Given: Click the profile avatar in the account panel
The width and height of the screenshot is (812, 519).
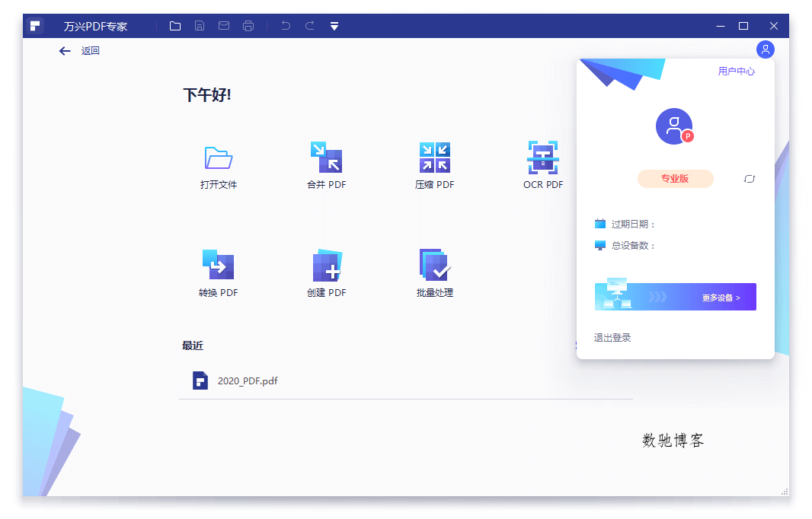Looking at the screenshot, I should click(674, 126).
